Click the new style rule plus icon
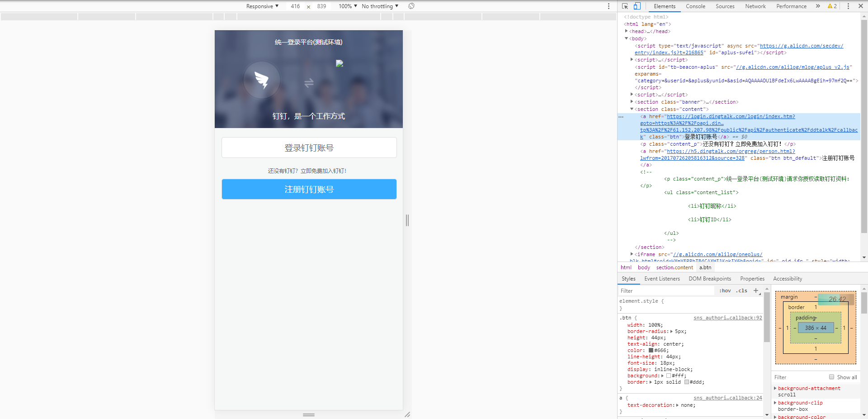Viewport: 868px width, 419px height. 756,290
